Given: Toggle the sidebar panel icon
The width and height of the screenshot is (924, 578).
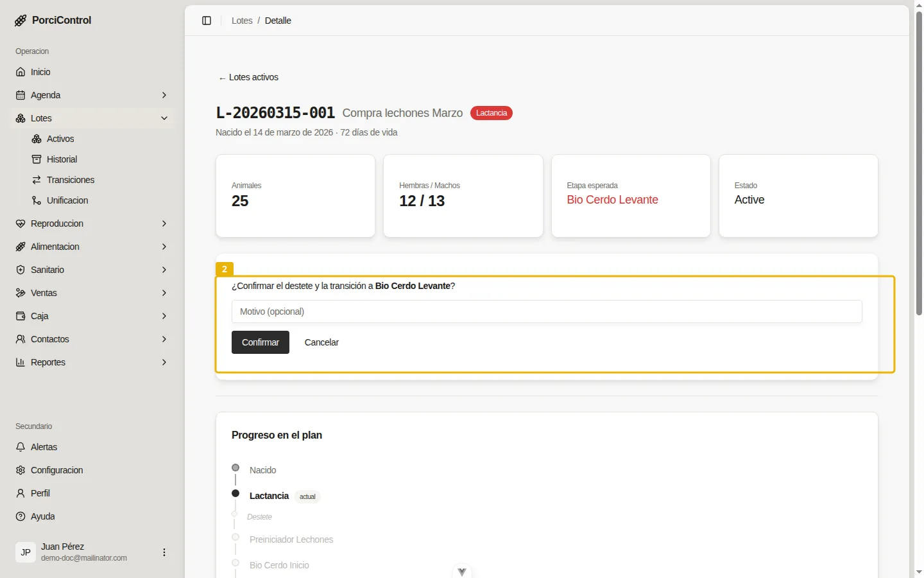Looking at the screenshot, I should click(207, 21).
